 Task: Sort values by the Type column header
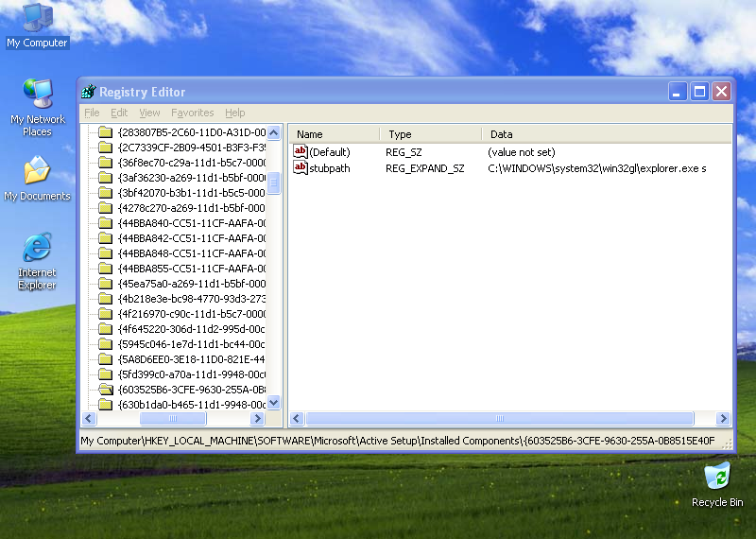[x=431, y=134]
